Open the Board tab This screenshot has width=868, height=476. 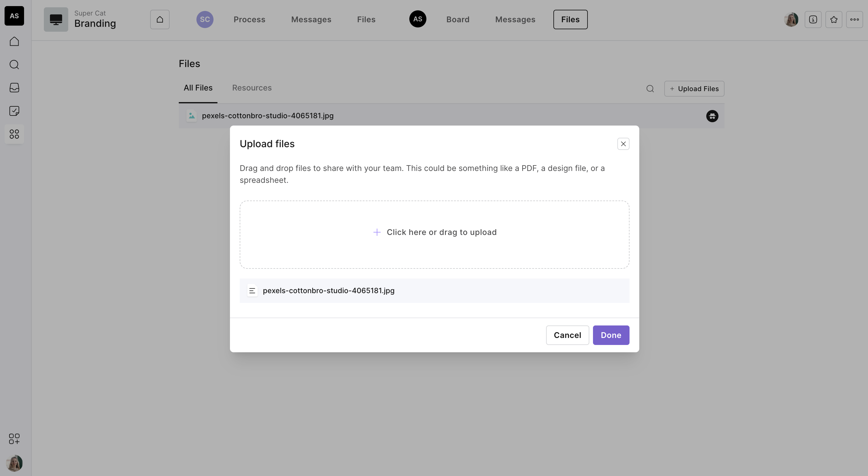point(457,20)
